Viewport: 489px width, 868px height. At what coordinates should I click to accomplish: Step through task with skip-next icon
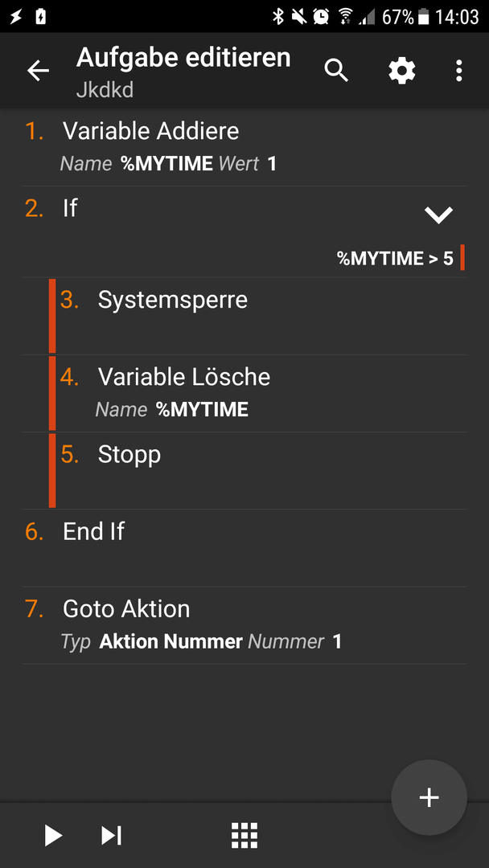pos(111,835)
